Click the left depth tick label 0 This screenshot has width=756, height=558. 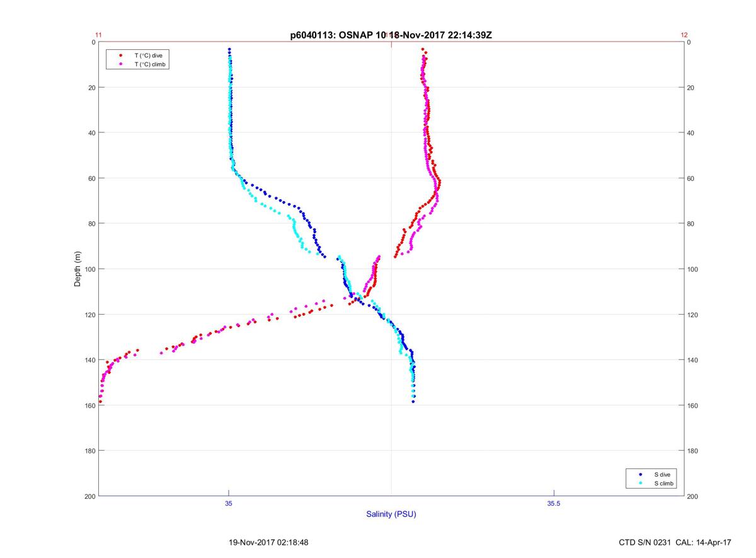pyautogui.click(x=93, y=42)
